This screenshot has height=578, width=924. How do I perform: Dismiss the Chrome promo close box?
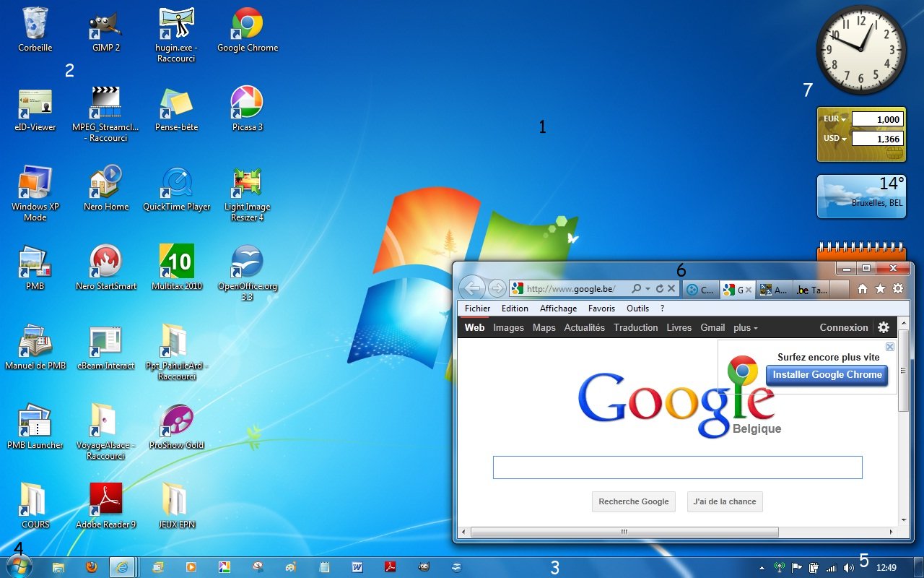[x=890, y=347]
